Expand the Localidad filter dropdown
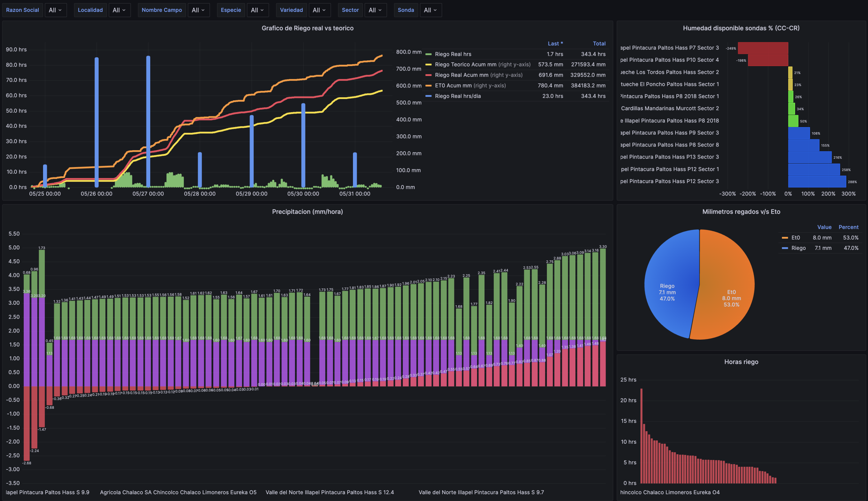The height and width of the screenshot is (501, 868). click(119, 10)
